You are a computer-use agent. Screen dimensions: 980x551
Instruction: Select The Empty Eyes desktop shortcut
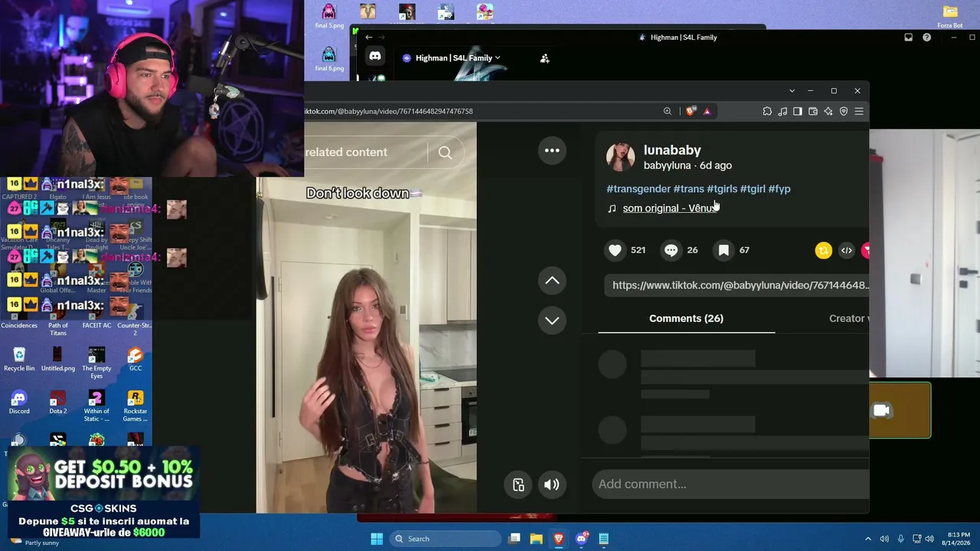click(x=96, y=363)
